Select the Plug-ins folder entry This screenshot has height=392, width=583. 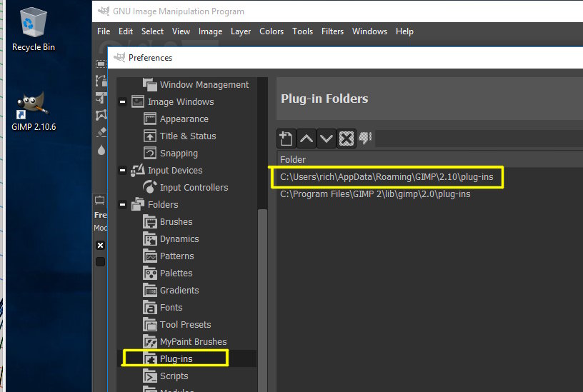click(x=176, y=359)
